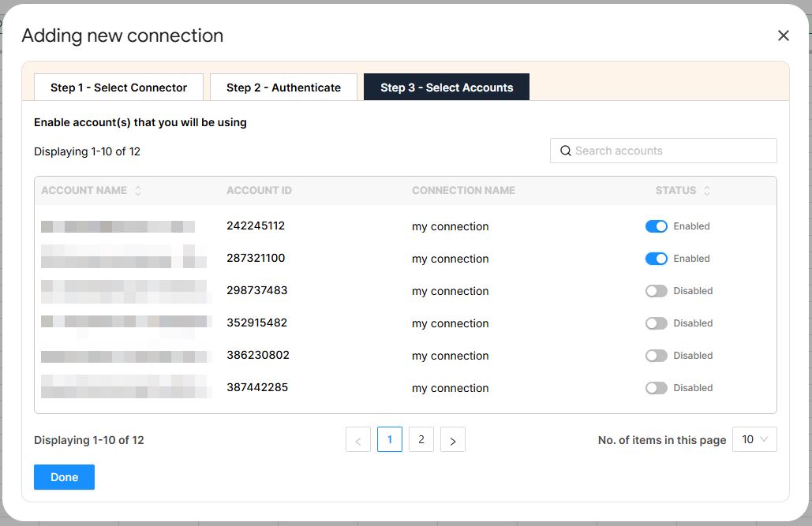Switch to Step 2 - Authenticate tab
Image resolution: width=812 pixels, height=526 pixels.
[x=283, y=88]
